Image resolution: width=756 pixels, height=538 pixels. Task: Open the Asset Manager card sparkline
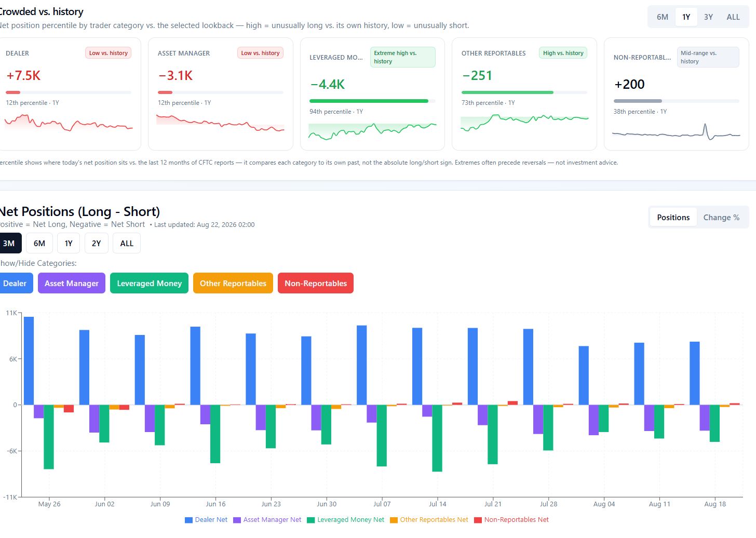pos(221,123)
